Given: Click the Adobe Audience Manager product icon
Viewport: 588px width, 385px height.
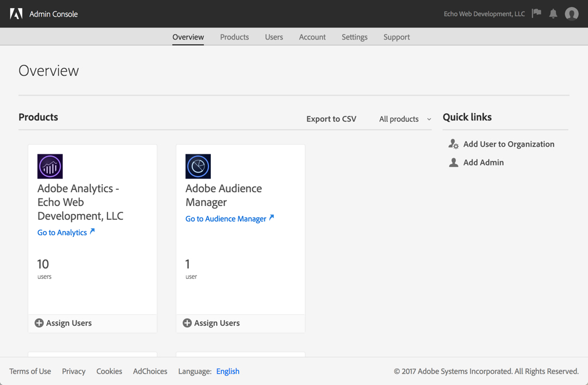Looking at the screenshot, I should (x=198, y=166).
